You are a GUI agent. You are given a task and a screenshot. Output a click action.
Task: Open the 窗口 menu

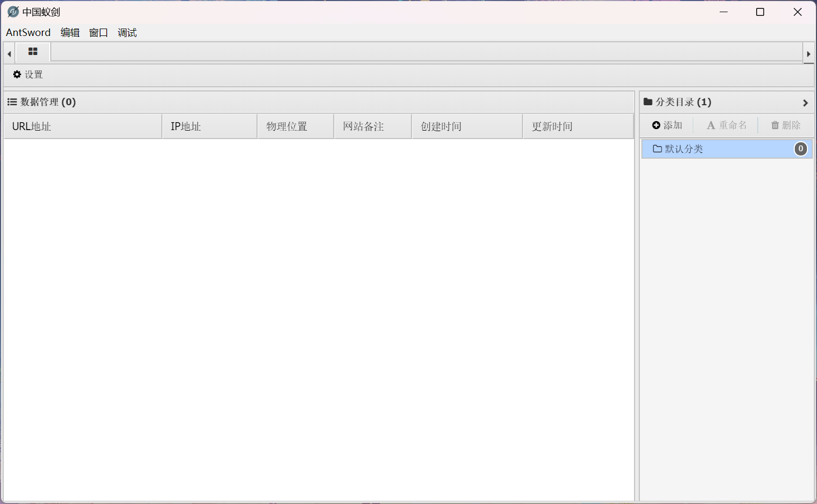click(x=98, y=33)
